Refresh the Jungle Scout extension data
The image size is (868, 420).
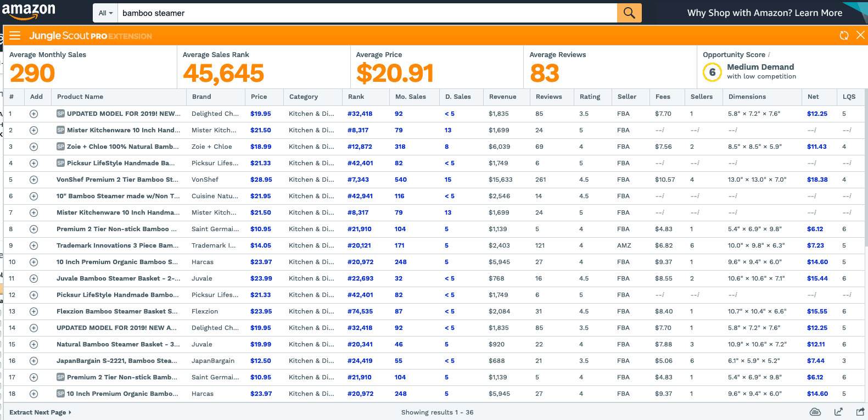point(844,36)
